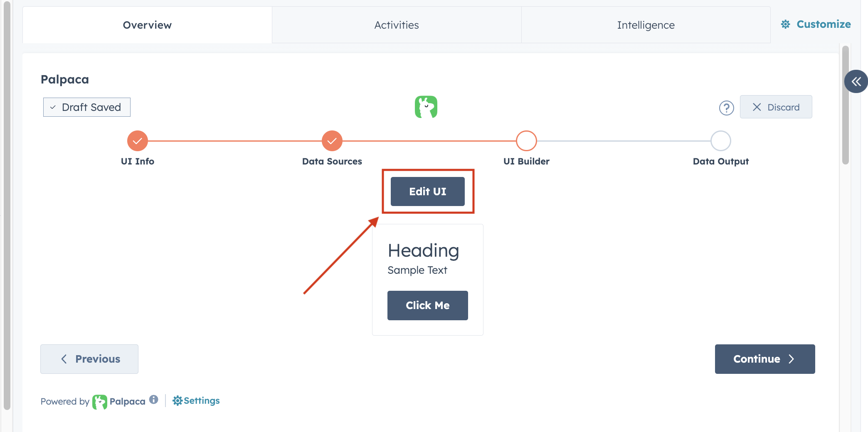The height and width of the screenshot is (432, 868).
Task: Click the Click Me preview button
Action: point(427,305)
